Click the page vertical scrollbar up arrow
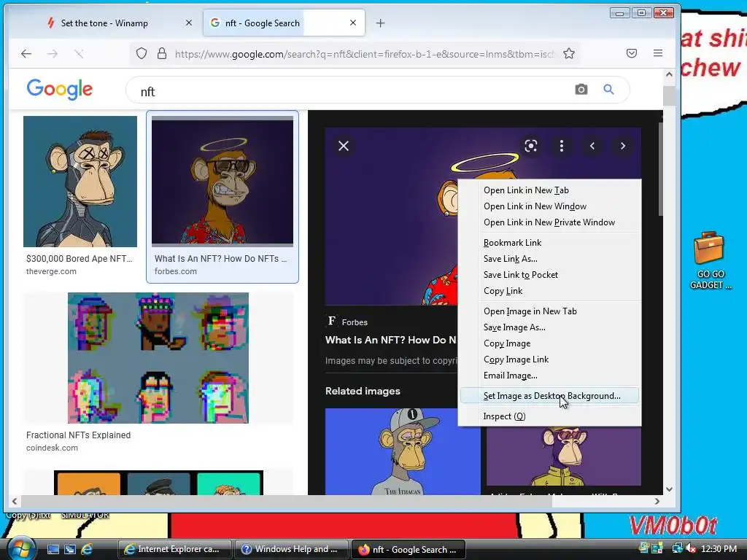This screenshot has height=560, width=747. tap(669, 75)
